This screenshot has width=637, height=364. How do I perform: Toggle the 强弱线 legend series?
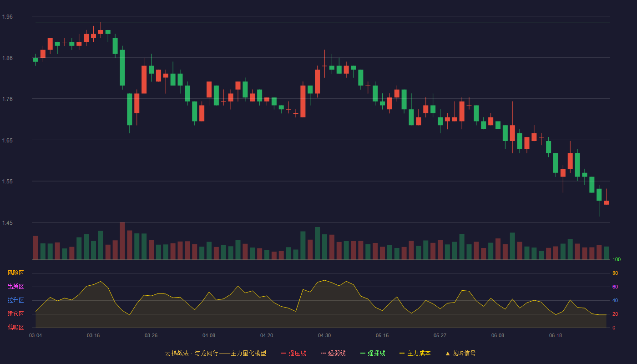tap(333, 353)
